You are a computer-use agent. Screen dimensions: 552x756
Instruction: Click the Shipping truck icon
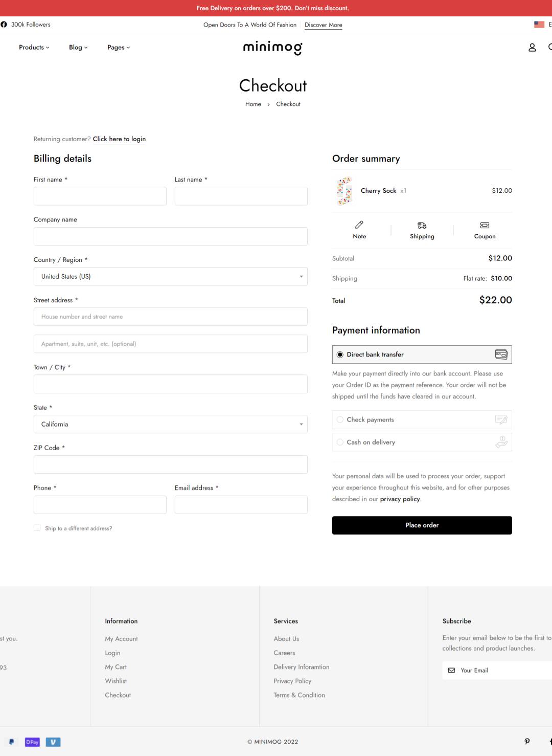coord(422,225)
